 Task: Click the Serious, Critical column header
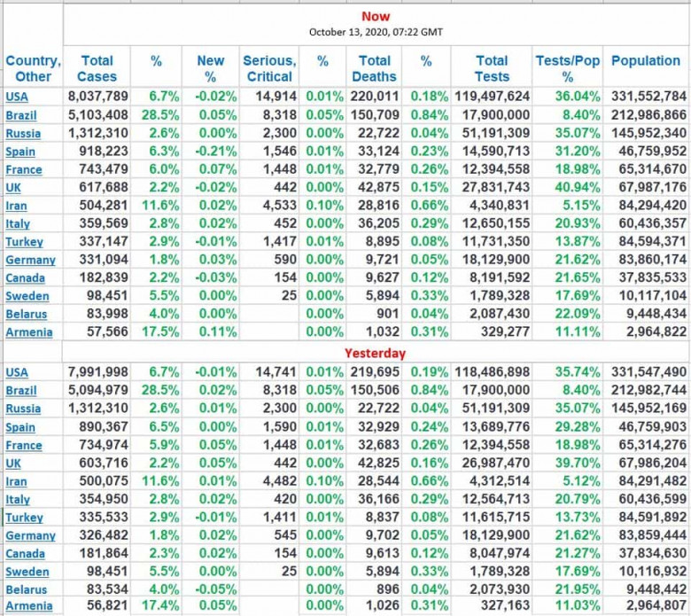pyautogui.click(x=269, y=68)
